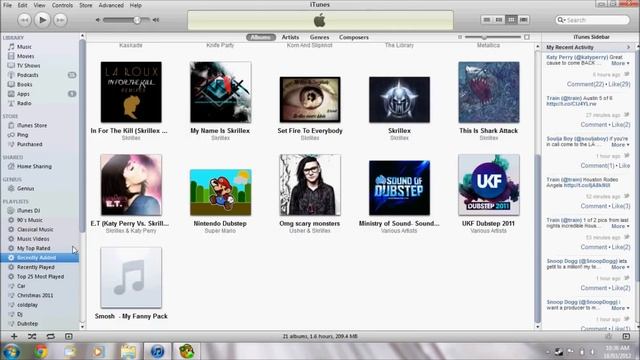Open the Ministry of Sound album cover
Screen dimensions: 640x360
pos(399,188)
